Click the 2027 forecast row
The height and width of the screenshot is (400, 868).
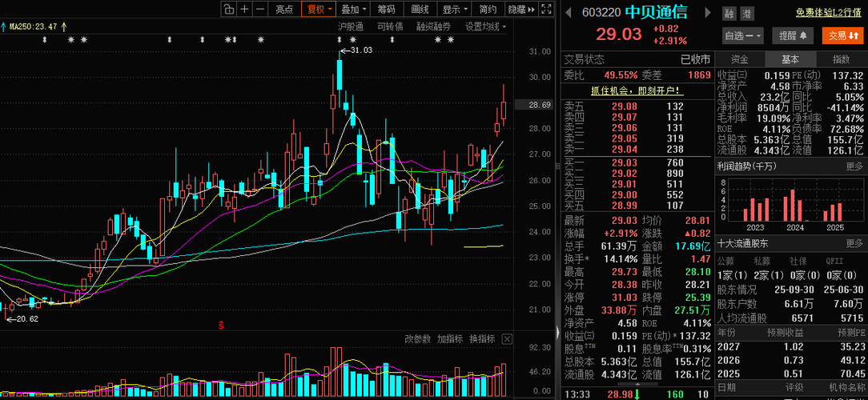pyautogui.click(x=790, y=347)
